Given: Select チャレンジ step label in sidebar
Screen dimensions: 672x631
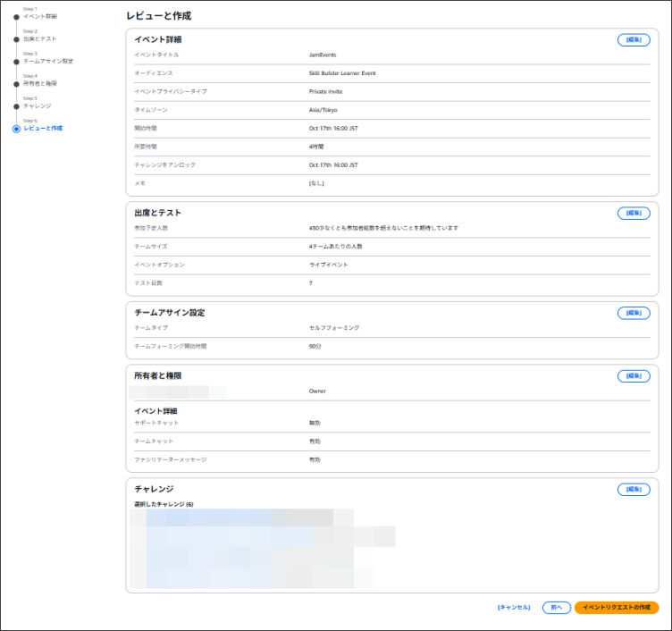Looking at the screenshot, I should tap(38, 106).
